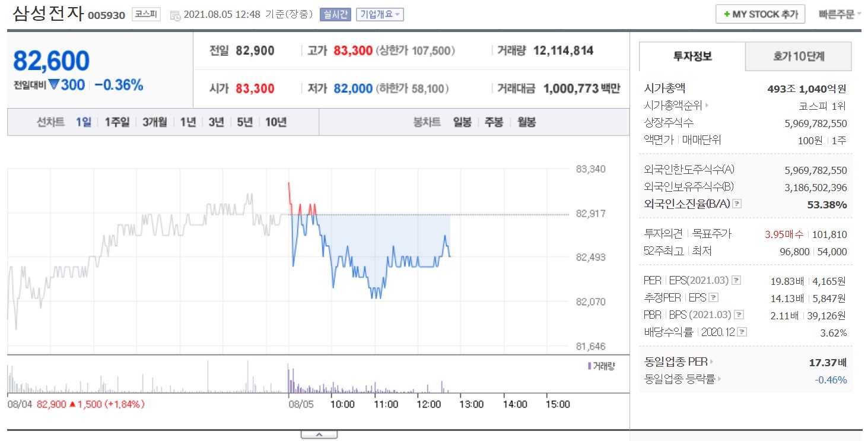Viewport: 868px width, 441px height.
Task: Click the 08/04 previous-day summary text
Action: tap(76, 404)
